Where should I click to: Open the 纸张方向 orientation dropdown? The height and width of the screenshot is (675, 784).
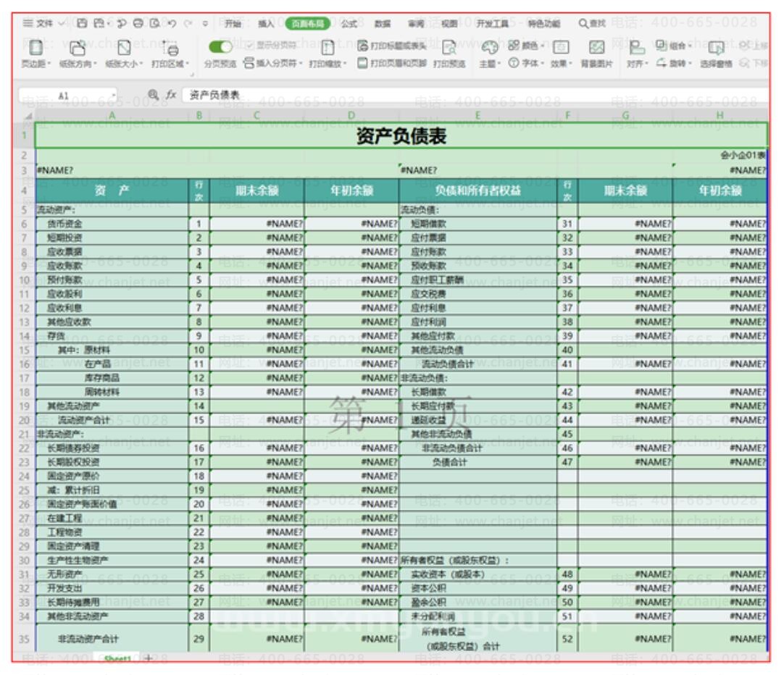click(x=78, y=54)
